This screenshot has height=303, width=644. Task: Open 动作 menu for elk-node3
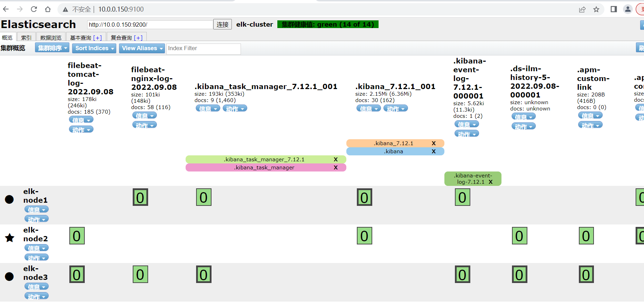coord(36,296)
